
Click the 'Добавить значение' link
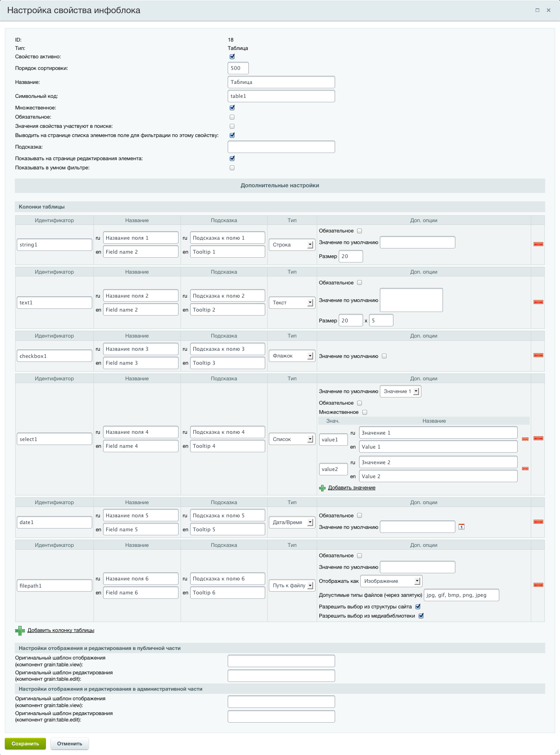(x=351, y=488)
